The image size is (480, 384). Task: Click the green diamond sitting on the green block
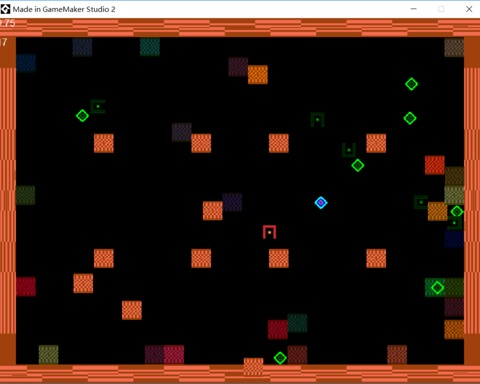[x=437, y=288]
